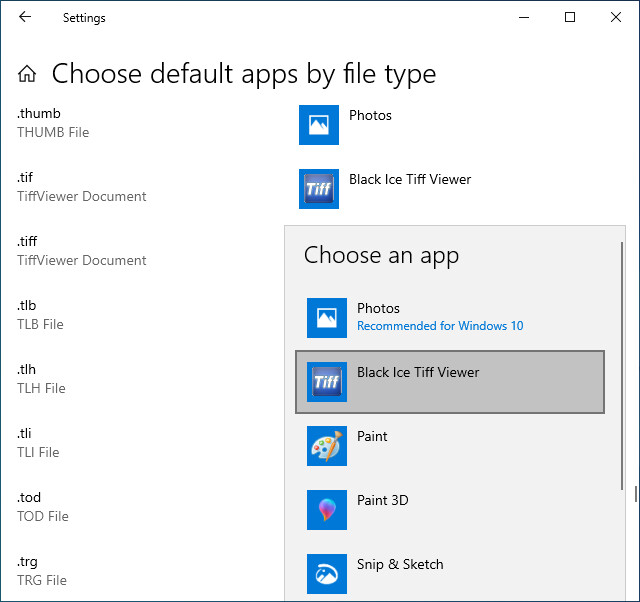Click the THUMB File description
Screen dimensions: 640x602
point(53,132)
